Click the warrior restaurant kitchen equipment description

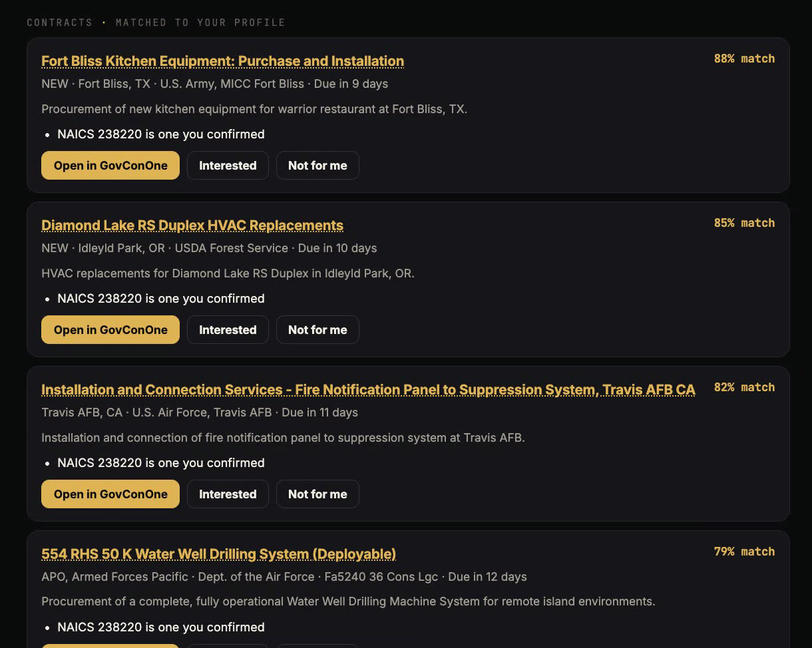coord(254,109)
